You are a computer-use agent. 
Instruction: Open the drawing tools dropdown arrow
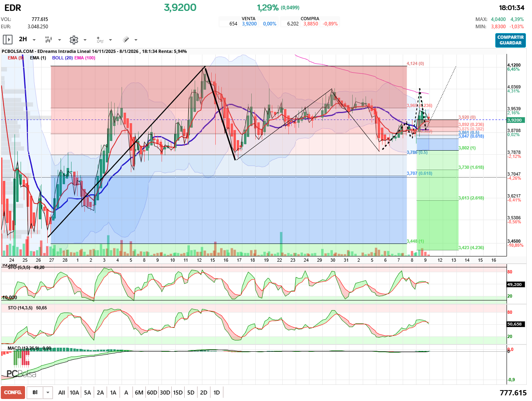pos(136,40)
